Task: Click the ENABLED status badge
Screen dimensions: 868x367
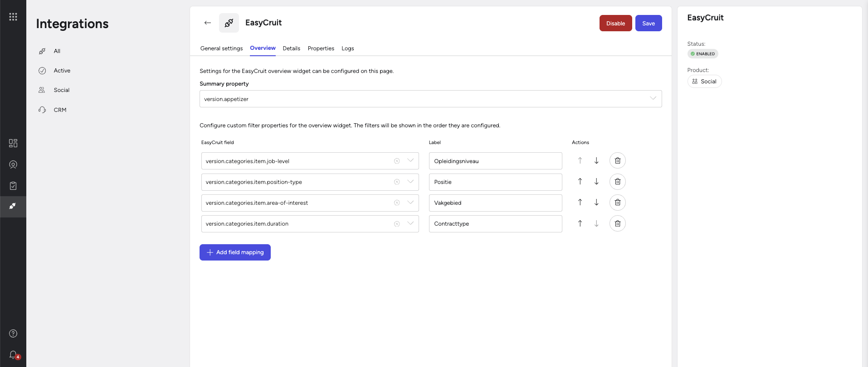Action: (702, 53)
